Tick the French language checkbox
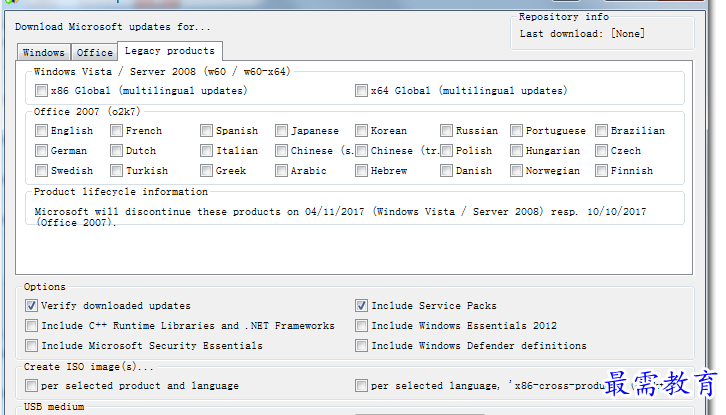 click(116, 131)
